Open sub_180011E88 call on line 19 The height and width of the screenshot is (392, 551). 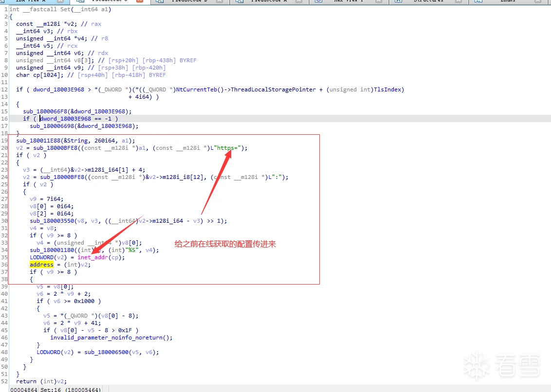click(x=38, y=141)
